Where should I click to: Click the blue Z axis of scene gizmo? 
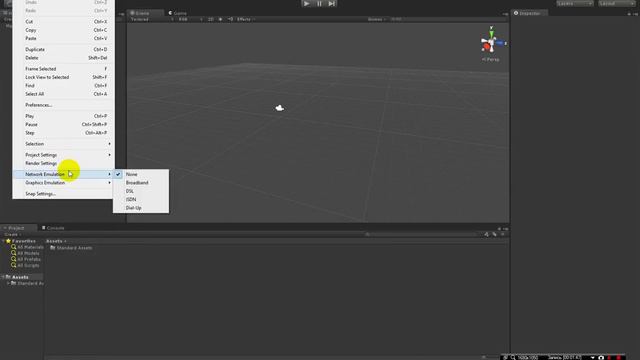501,43
